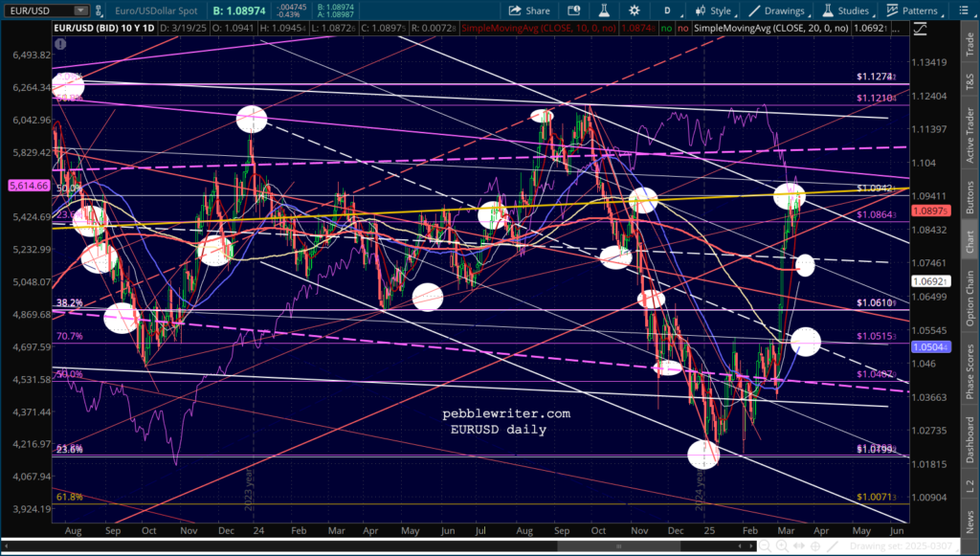Image resolution: width=980 pixels, height=556 pixels.
Task: Click the 70.7% Fibonacci label
Action: [69, 336]
